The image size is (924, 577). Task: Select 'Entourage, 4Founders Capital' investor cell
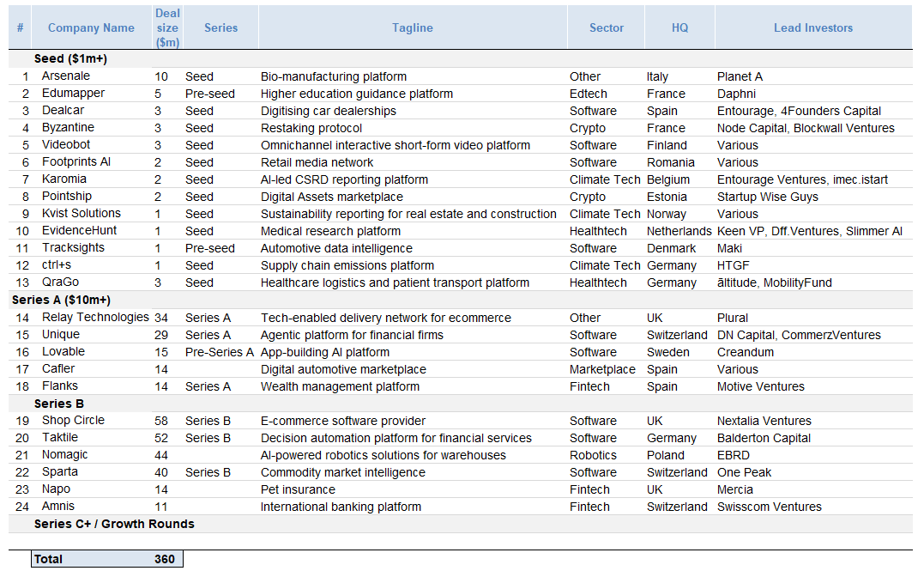click(x=799, y=111)
